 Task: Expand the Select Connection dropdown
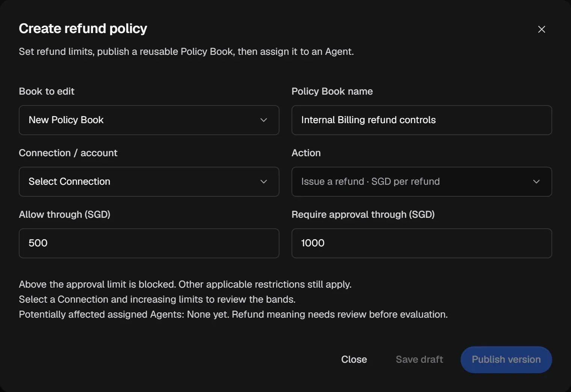coord(149,182)
